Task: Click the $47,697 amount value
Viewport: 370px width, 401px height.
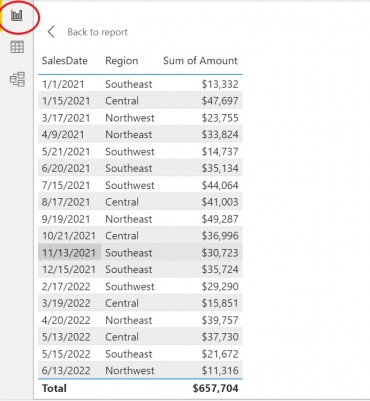Action: pos(220,101)
